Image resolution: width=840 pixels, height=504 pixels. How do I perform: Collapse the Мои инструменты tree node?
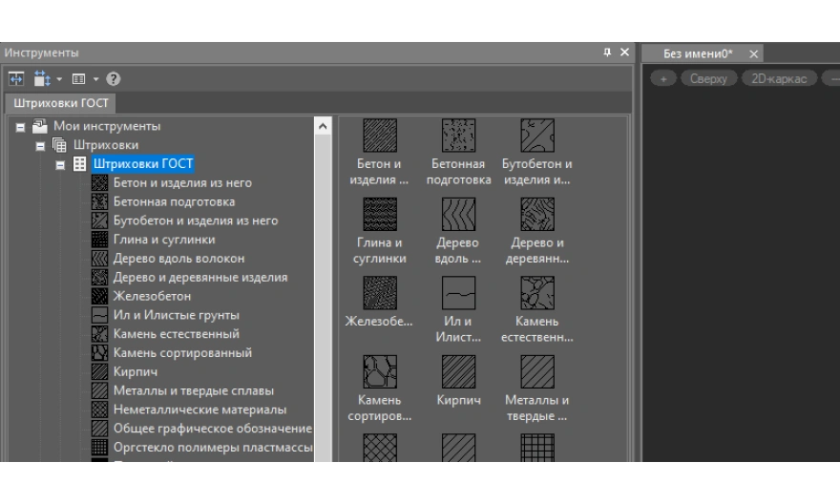tap(20, 126)
